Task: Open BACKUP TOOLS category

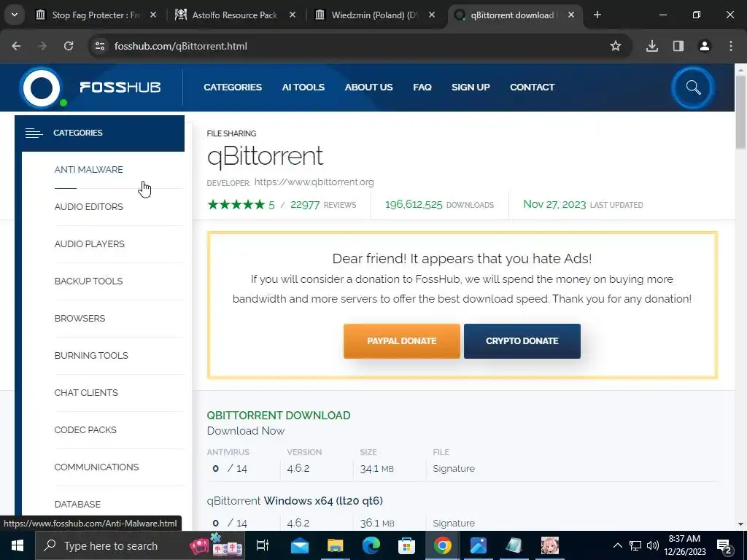Action: coord(88,281)
